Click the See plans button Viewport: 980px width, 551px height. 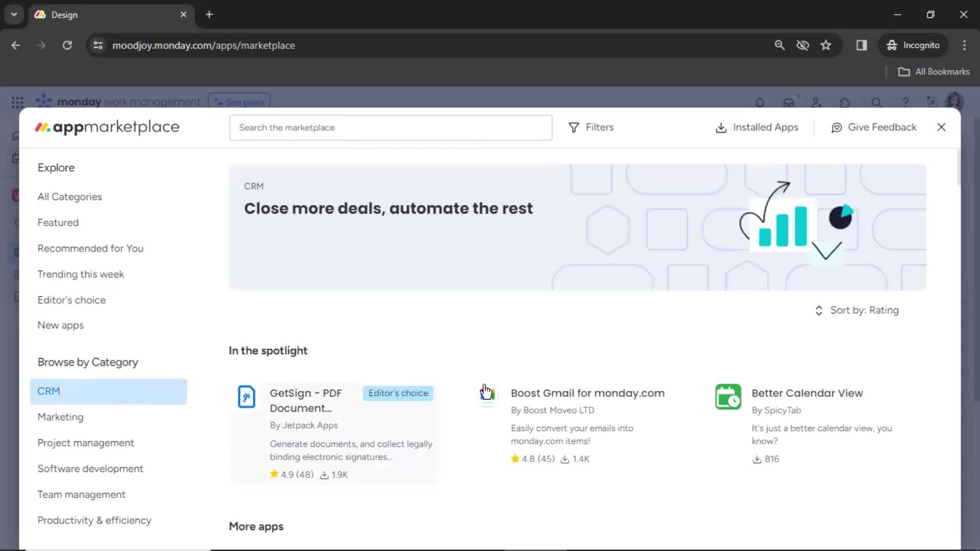click(239, 103)
